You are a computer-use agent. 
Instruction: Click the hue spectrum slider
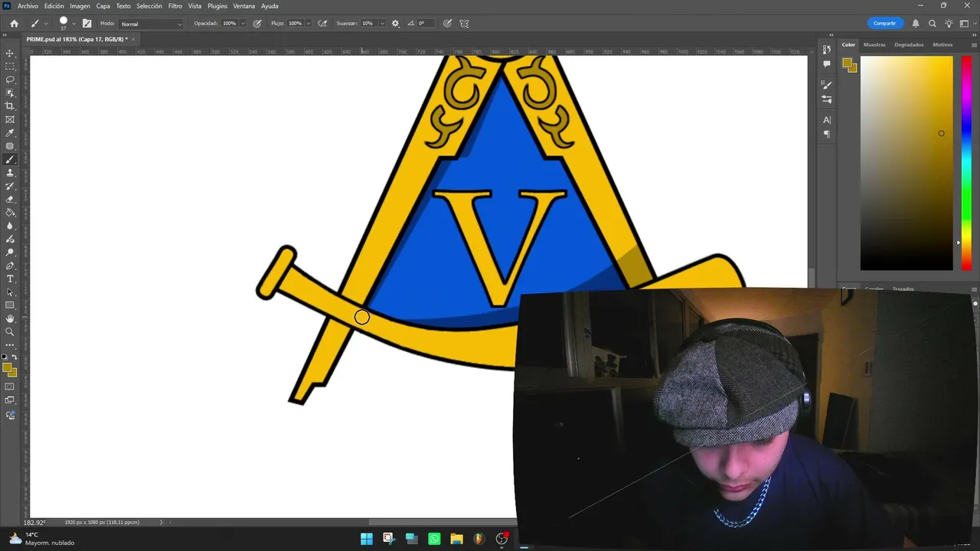pos(966,163)
